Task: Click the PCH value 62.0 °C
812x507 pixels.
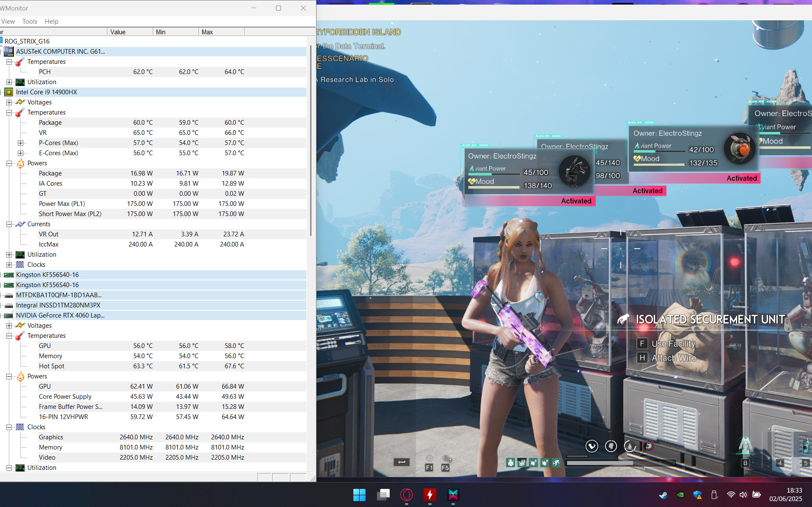Action: tap(143, 72)
